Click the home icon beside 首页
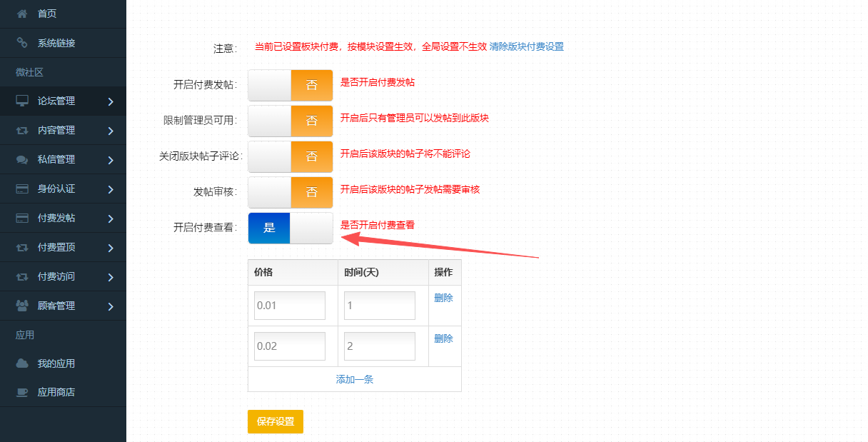868x442 pixels. [22, 14]
